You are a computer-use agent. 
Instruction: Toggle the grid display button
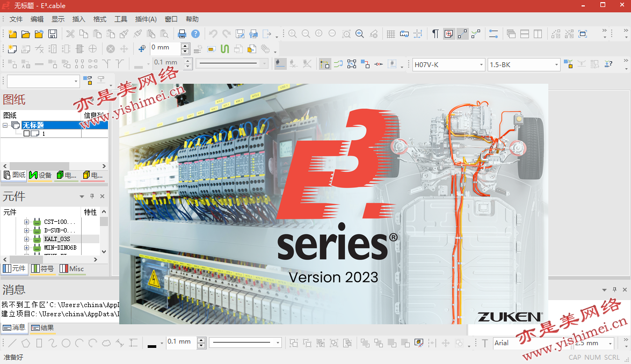point(391,34)
